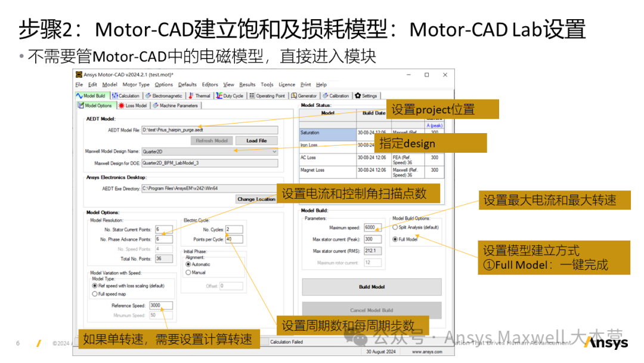Click the Calculation tab's sliders icon
Screen dimensions: 644x363
tap(115, 96)
